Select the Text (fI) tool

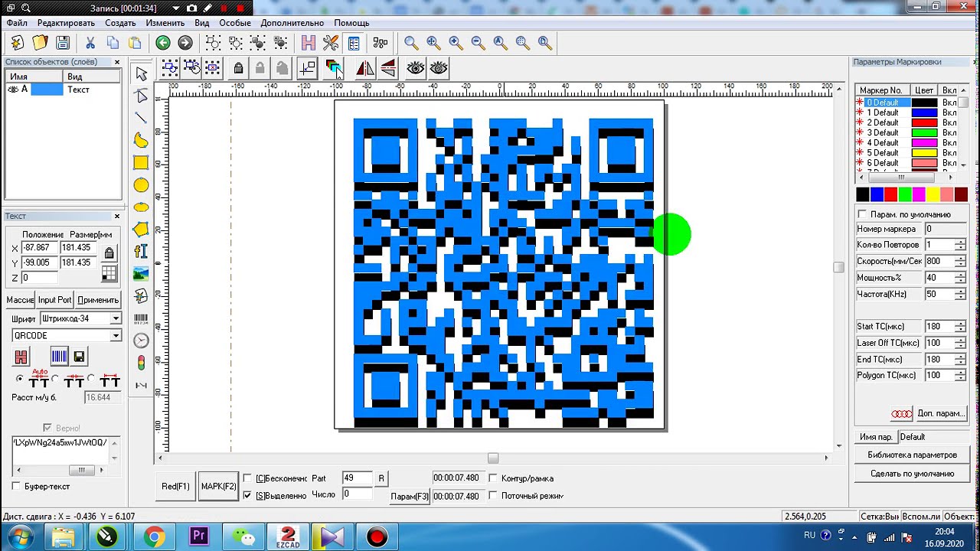click(141, 251)
